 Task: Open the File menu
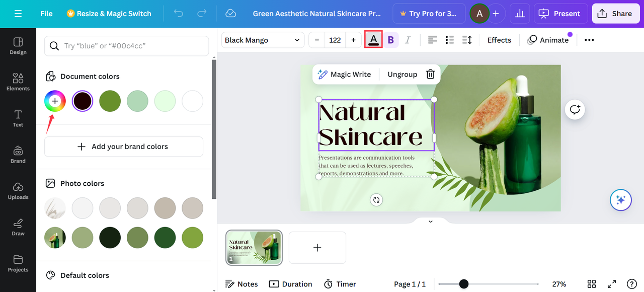click(x=46, y=14)
